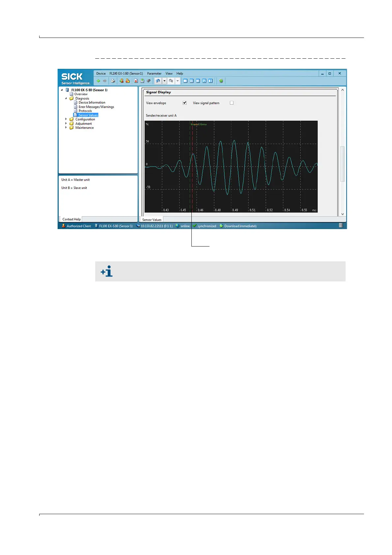Image resolution: width=392 pixels, height=555 pixels.
Task: Click the redo icon
Action: (x=171, y=81)
